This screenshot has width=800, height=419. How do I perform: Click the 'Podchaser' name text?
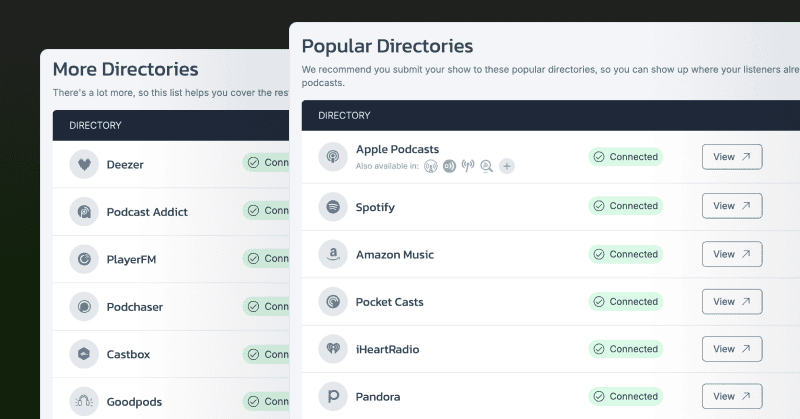point(135,307)
